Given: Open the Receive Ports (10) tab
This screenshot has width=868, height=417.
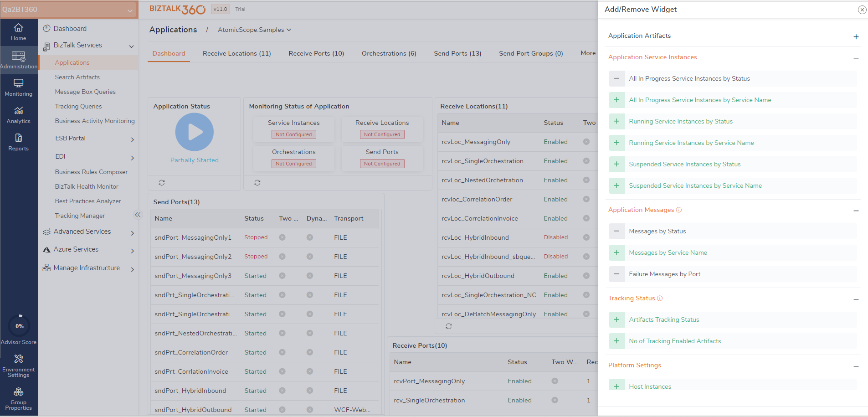Looking at the screenshot, I should pos(316,53).
